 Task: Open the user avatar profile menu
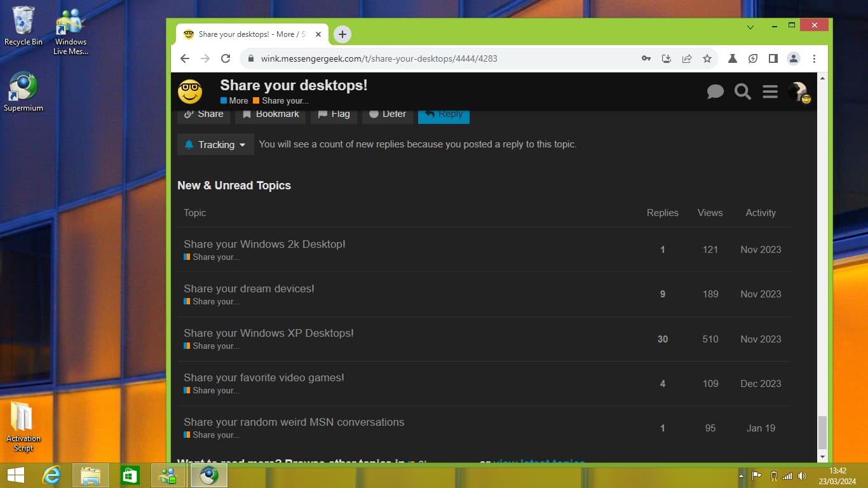click(x=797, y=91)
